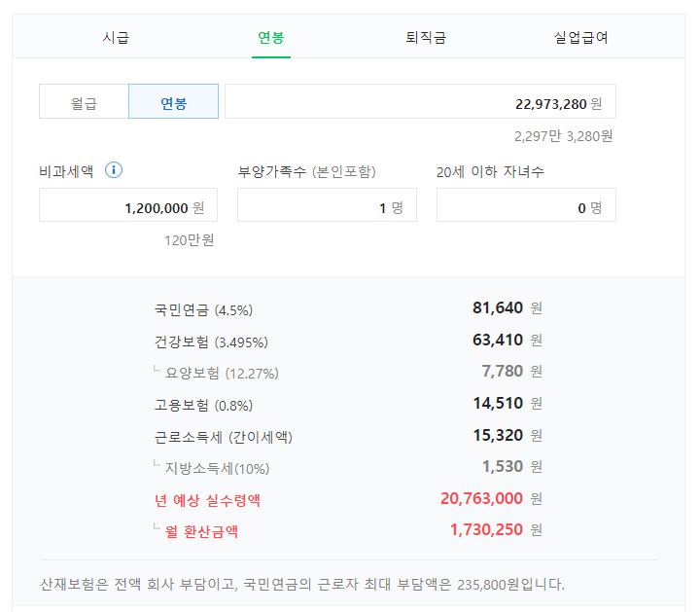Screen dimensions: 700x612
Task: Click the 비과세액 label
Action: 66,171
